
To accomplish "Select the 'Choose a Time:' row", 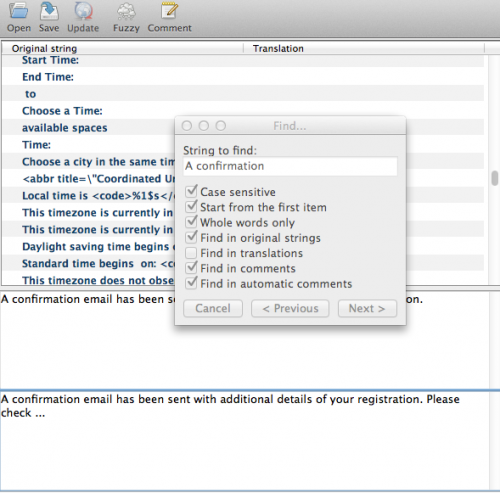I will click(243, 111).
